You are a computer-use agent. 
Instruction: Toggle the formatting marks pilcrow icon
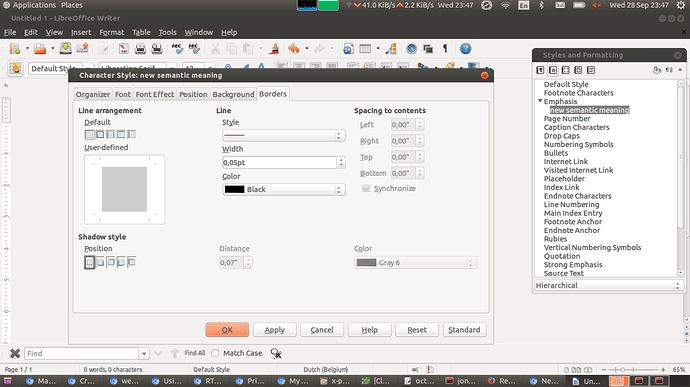[445, 49]
